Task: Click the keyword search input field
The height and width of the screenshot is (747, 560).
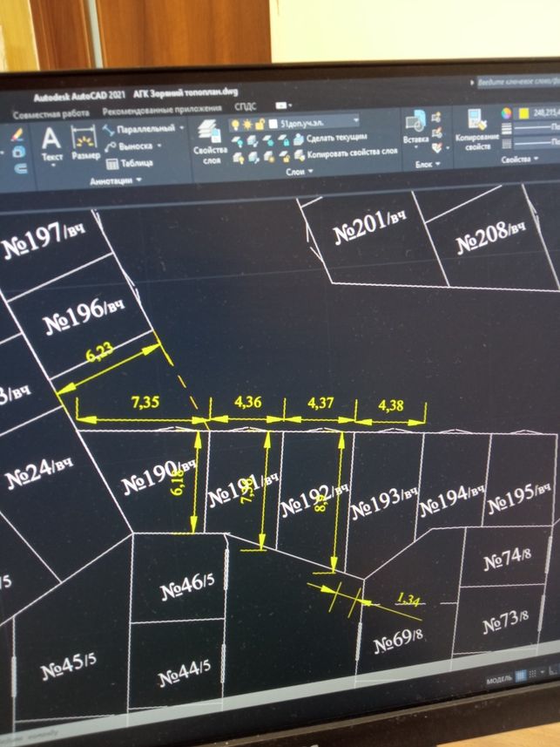Action: (516, 82)
